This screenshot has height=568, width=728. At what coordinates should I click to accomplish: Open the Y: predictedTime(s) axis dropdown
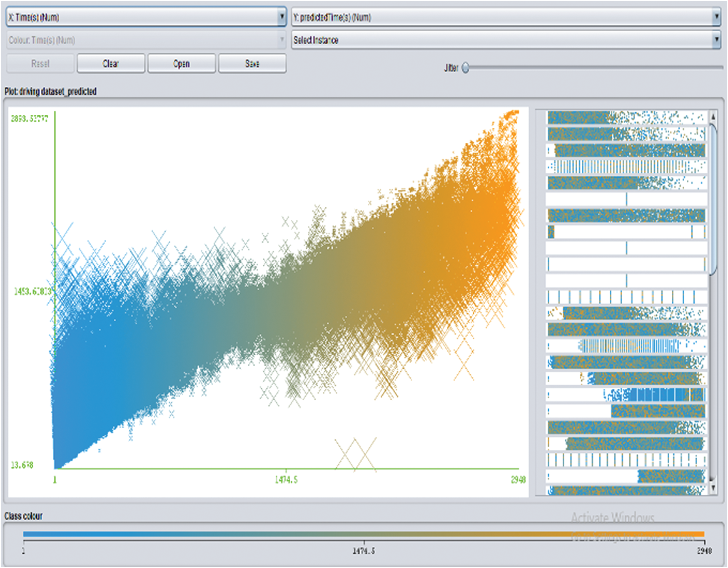coord(506,17)
